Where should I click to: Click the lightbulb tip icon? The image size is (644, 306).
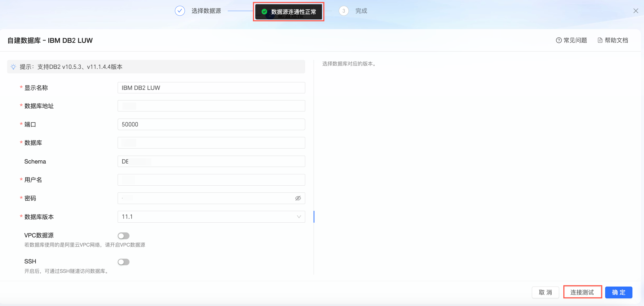(x=13, y=67)
